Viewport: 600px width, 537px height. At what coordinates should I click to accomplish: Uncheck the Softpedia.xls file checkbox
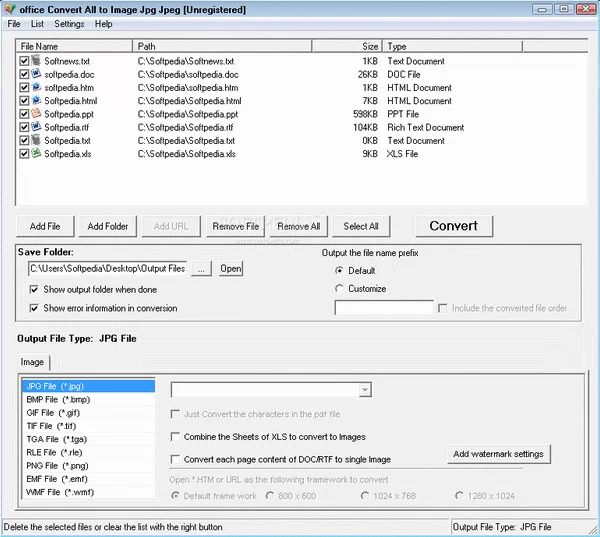click(x=24, y=153)
